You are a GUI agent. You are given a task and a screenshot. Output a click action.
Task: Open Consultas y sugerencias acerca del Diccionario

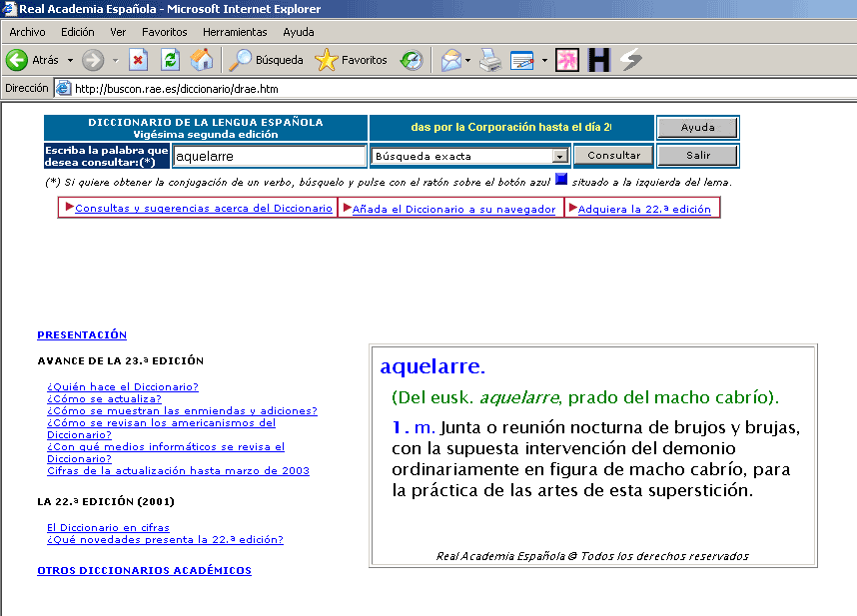coord(204,208)
